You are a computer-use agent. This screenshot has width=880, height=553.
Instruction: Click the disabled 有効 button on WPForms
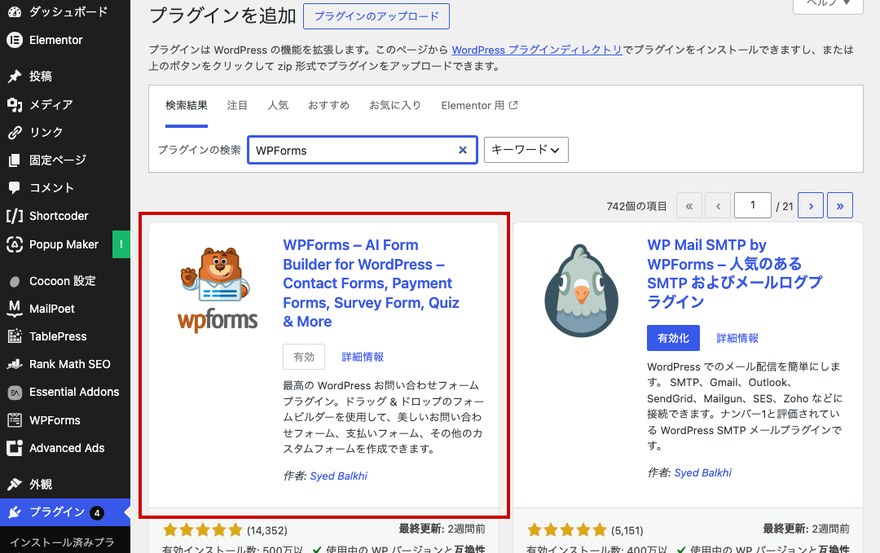click(304, 357)
